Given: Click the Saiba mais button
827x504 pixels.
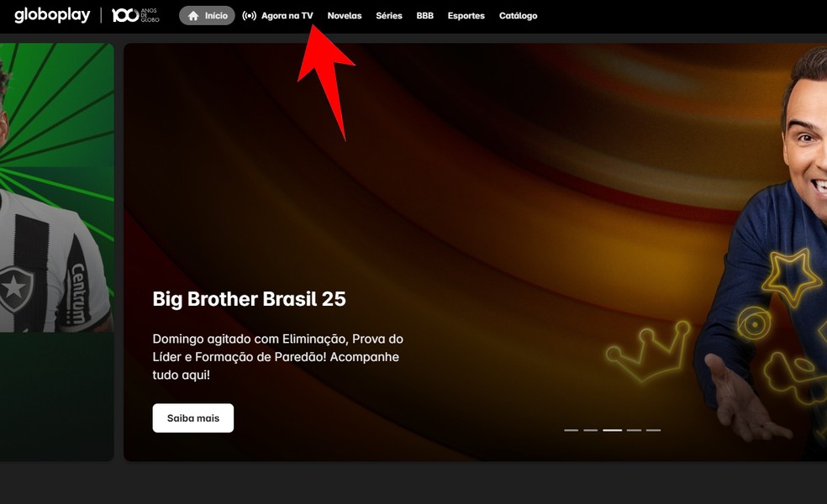Looking at the screenshot, I should point(193,418).
